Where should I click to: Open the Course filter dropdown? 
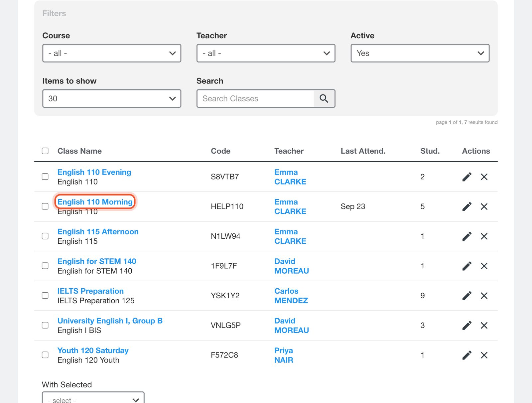(x=112, y=53)
